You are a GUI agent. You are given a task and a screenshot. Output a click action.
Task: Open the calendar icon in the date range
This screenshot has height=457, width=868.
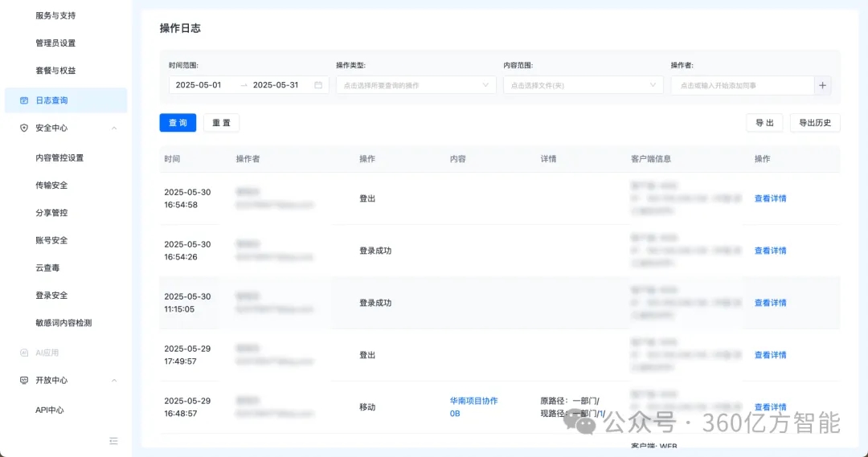[x=318, y=84]
